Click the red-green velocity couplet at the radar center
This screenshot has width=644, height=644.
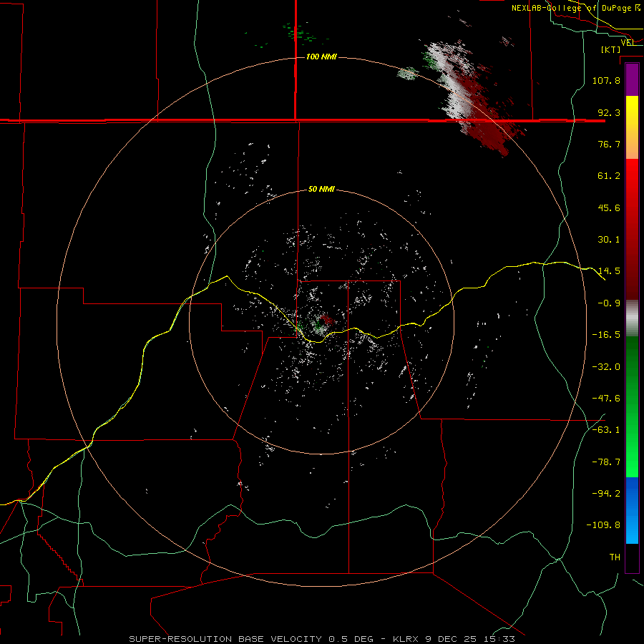pos(323,323)
